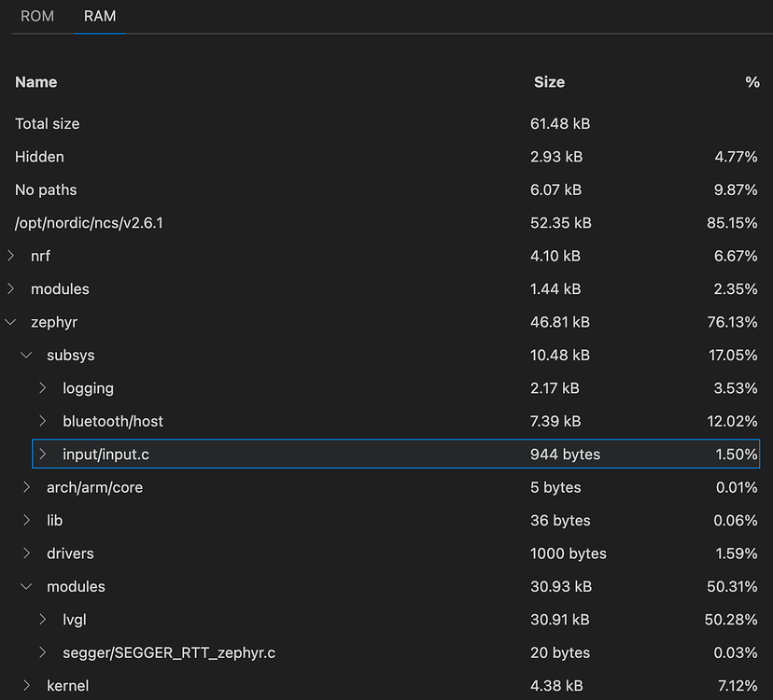The height and width of the screenshot is (700, 773).
Task: Click the Name column header
Action: point(35,82)
